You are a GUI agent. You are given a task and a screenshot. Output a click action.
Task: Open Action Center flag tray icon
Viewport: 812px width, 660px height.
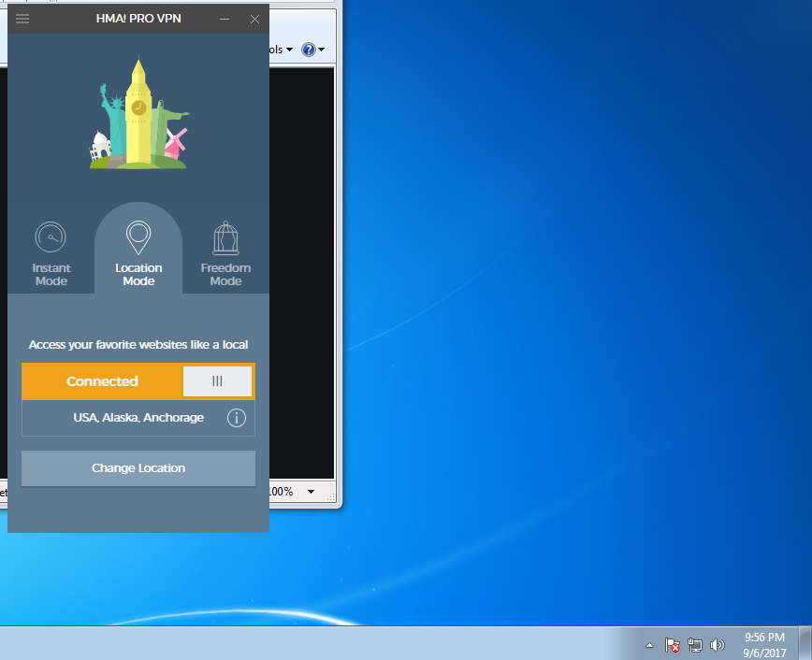pos(673,645)
